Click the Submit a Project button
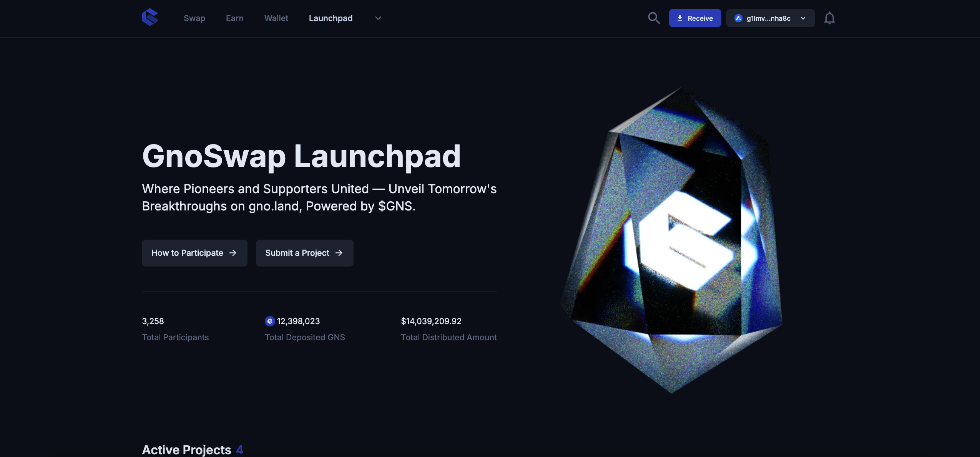This screenshot has height=457, width=980. [304, 253]
